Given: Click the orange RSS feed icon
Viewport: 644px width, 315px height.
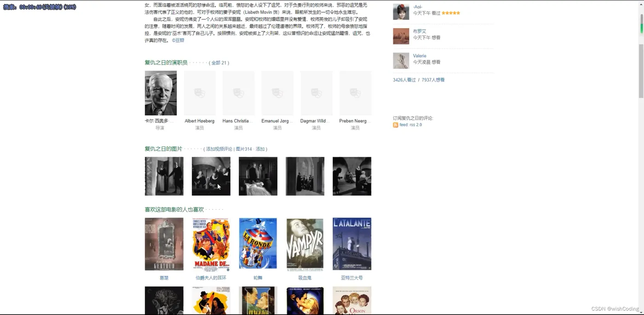Looking at the screenshot, I should coord(395,125).
